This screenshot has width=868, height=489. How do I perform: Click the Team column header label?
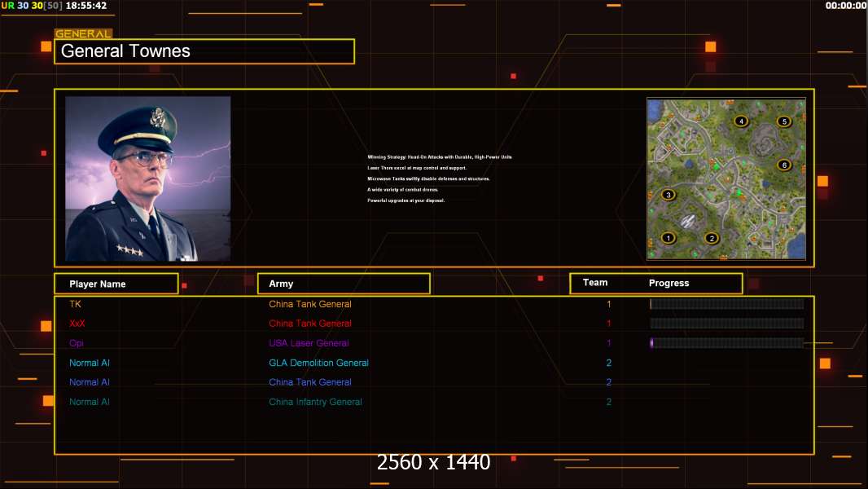(595, 283)
